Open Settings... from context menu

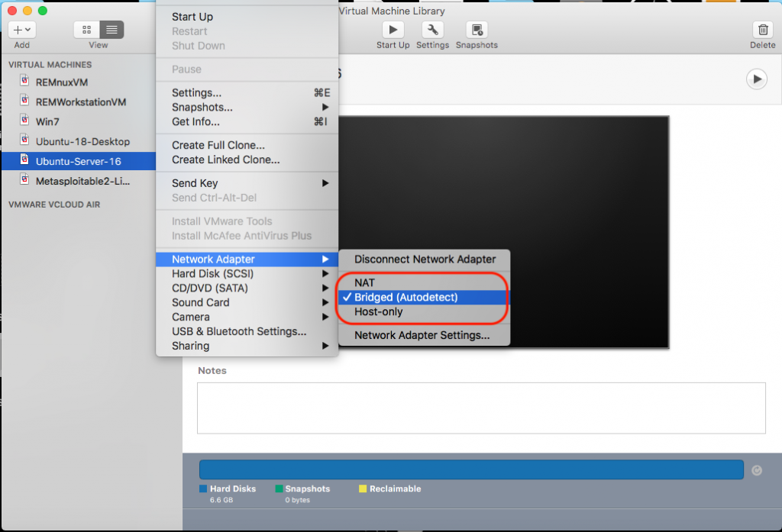pos(247,93)
